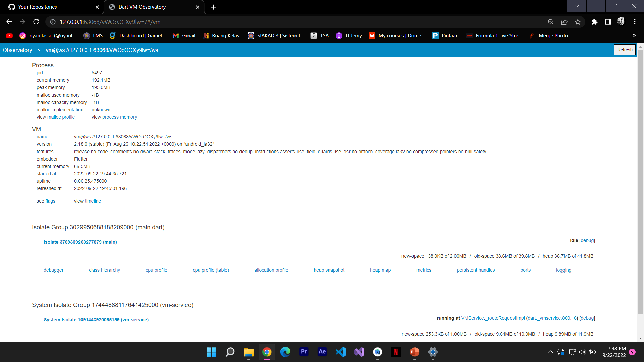Open the cpu profile link
The image size is (644, 362).
[x=156, y=270]
